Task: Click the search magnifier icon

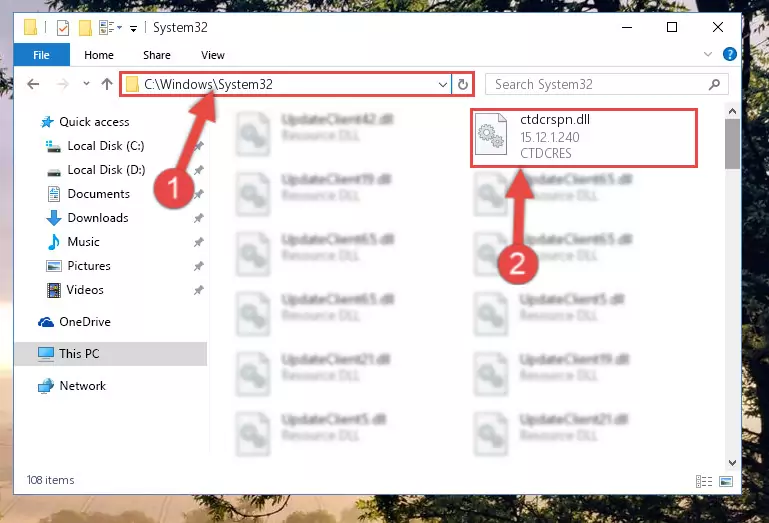Action: [715, 84]
